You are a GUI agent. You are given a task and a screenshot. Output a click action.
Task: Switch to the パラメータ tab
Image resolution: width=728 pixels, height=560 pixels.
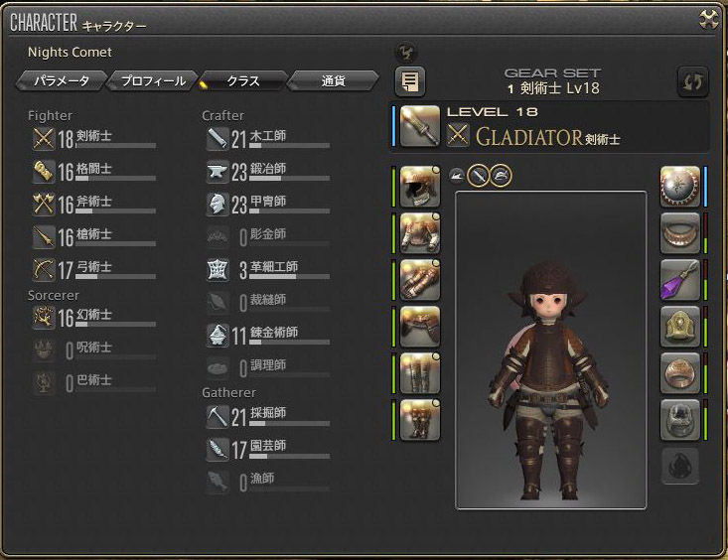[x=62, y=81]
